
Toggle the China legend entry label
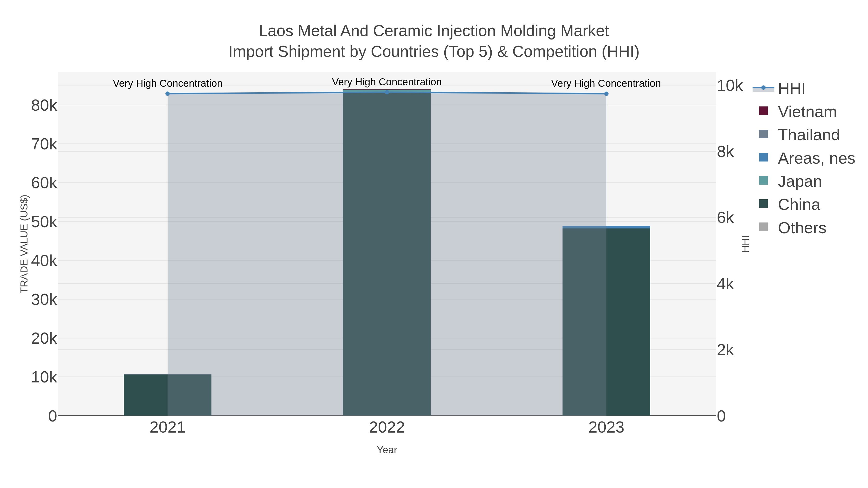coord(799,205)
